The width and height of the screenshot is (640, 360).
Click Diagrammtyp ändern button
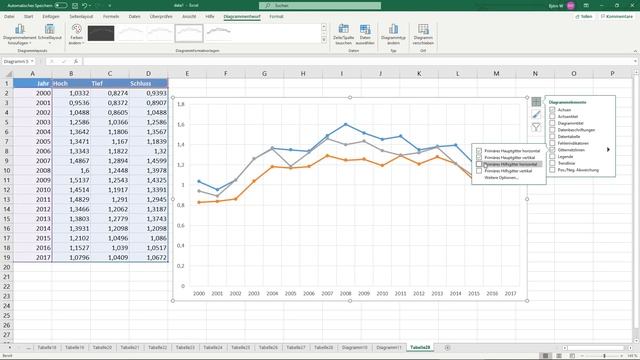(393, 34)
